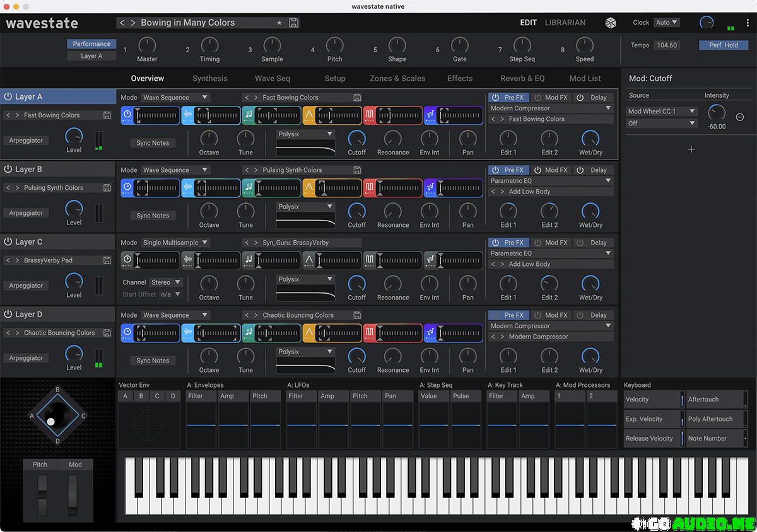The width and height of the screenshot is (757, 532).
Task: Click the Layer A button below Performance
Action: point(91,56)
